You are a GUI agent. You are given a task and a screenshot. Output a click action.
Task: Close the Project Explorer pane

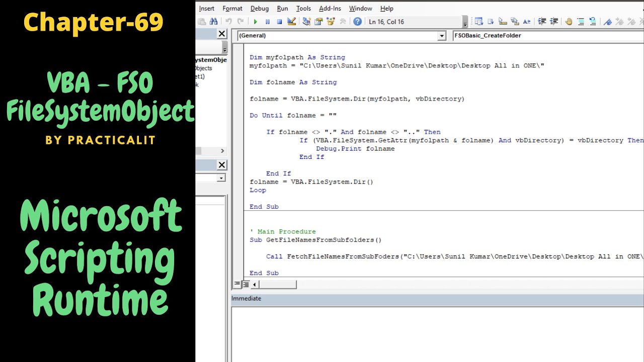click(x=222, y=34)
